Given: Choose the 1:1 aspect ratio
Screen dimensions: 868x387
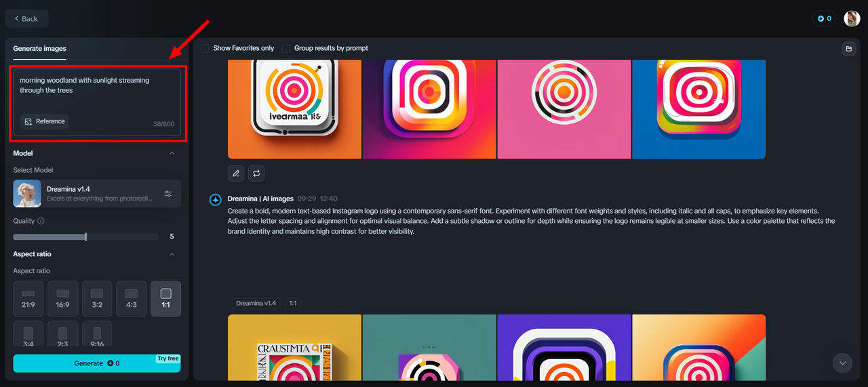Looking at the screenshot, I should pos(166,299).
